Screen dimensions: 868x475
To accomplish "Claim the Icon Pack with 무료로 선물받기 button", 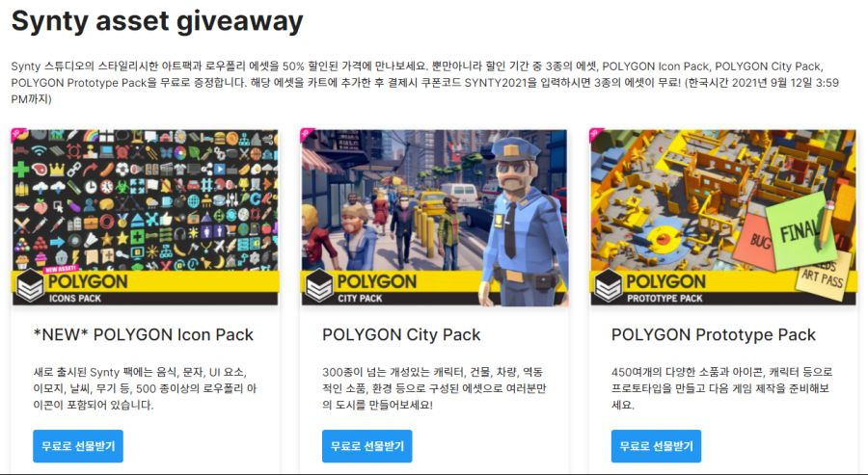I will (x=78, y=446).
